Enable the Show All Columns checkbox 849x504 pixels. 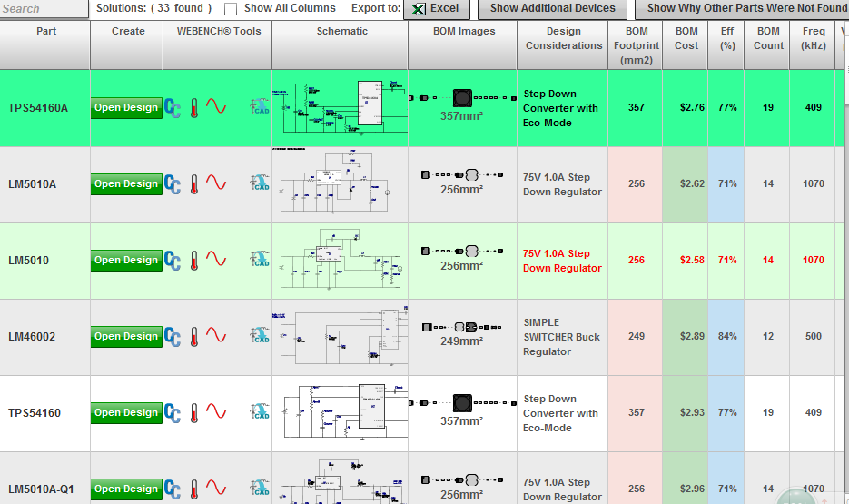coord(231,9)
